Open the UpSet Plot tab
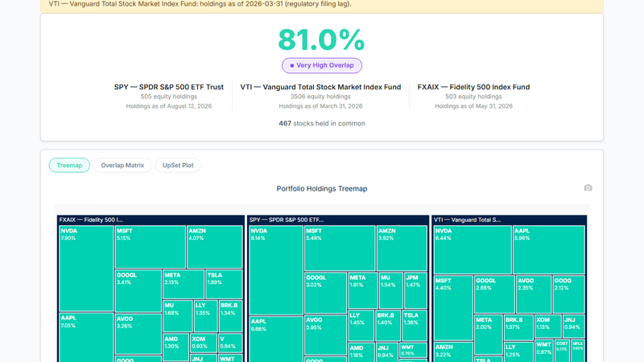 pos(178,165)
